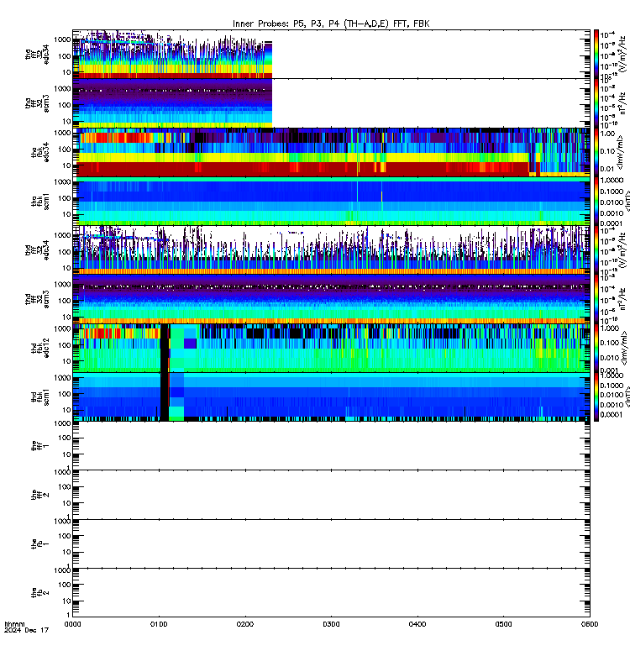Click the bottom colorbar for thd fbk scm1
630x672 pixels.
596,396
